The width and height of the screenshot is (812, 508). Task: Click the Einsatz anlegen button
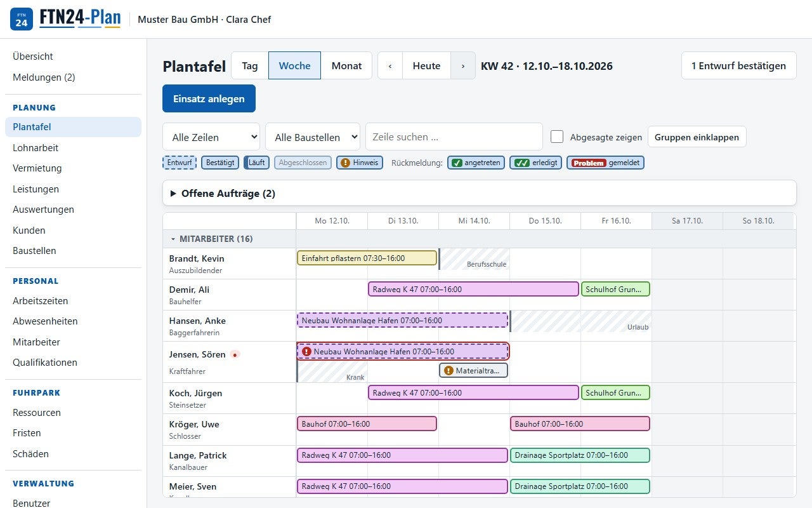tap(209, 98)
